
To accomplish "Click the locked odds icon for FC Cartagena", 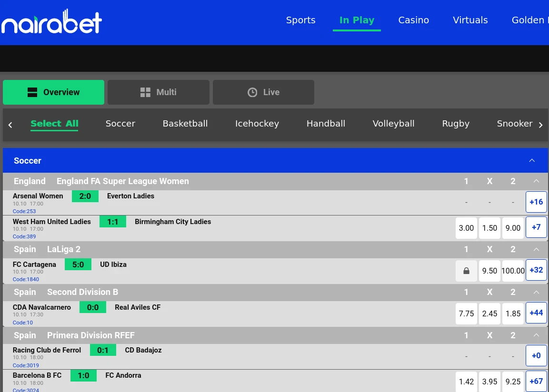I will (466, 271).
